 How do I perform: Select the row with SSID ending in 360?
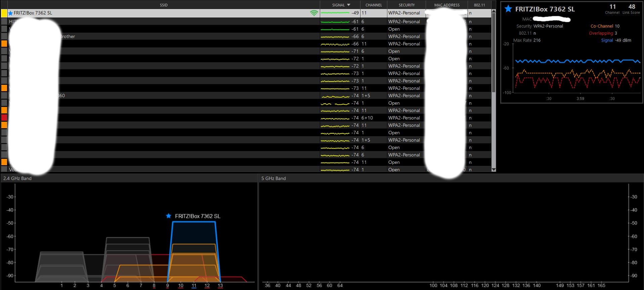246,96
